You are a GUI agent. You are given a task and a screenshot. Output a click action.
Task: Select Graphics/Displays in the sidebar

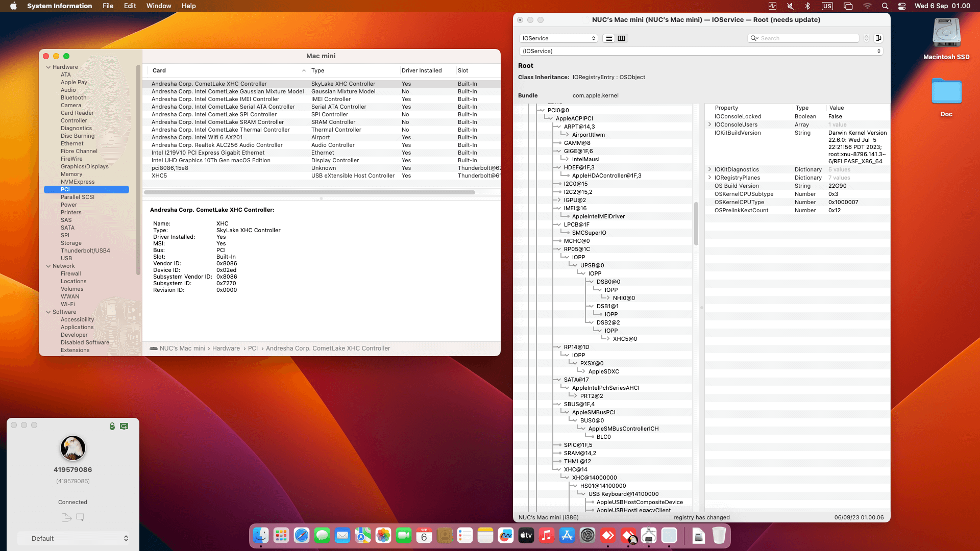84,166
